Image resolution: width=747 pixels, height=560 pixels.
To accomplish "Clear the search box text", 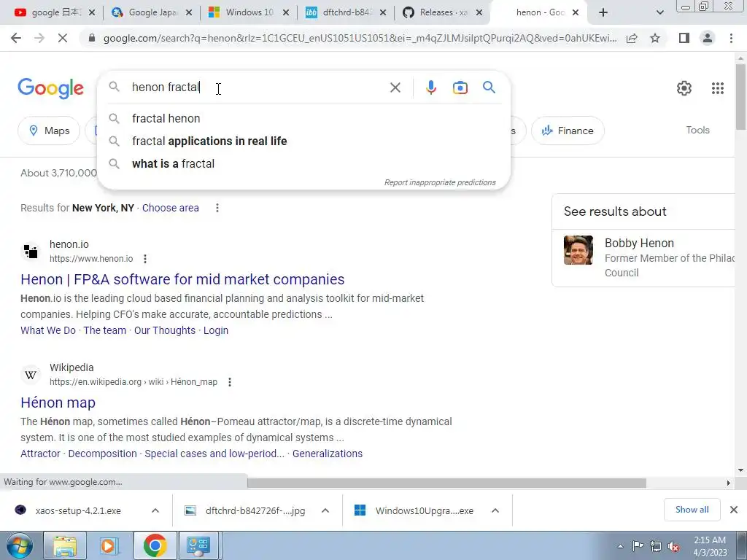I will [395, 87].
